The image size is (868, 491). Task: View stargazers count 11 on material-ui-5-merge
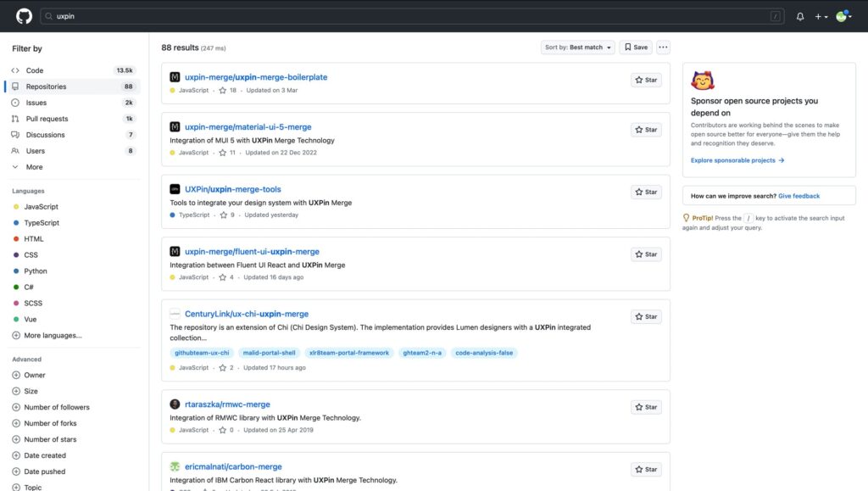[227, 153]
